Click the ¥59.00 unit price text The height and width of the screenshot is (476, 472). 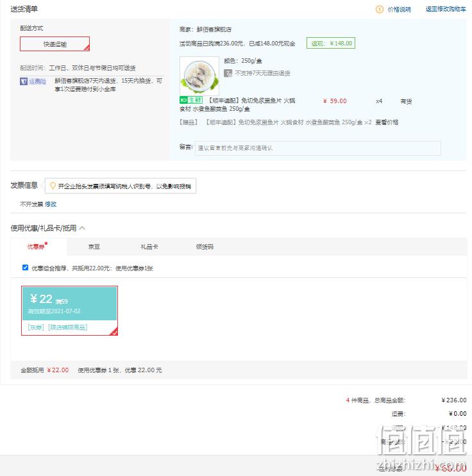tap(335, 101)
